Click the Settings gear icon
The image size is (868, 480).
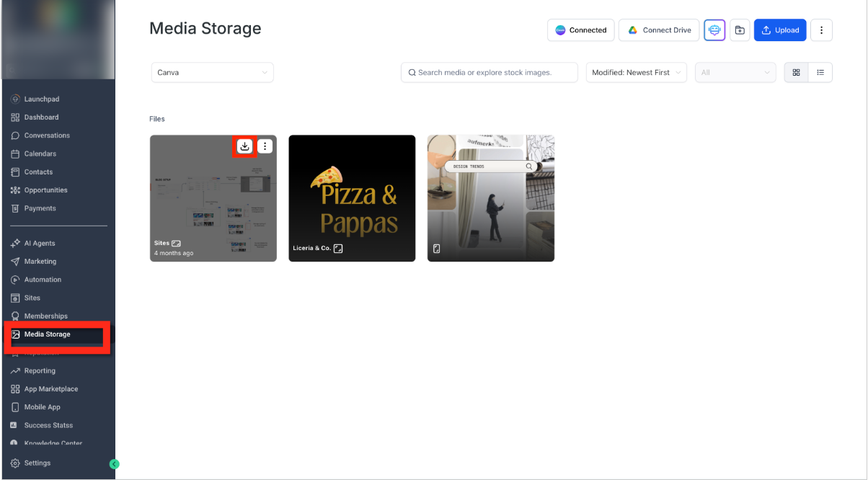pos(15,463)
